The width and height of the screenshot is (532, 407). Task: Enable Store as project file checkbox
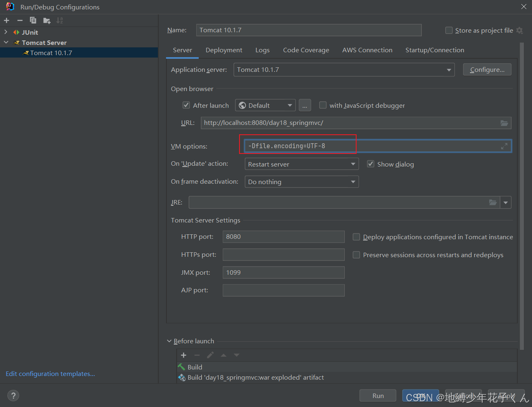(449, 30)
